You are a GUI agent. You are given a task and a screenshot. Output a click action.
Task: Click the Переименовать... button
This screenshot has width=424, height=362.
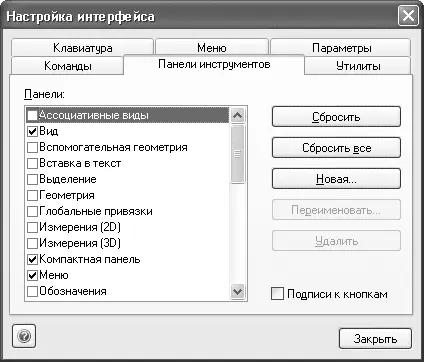336,210
